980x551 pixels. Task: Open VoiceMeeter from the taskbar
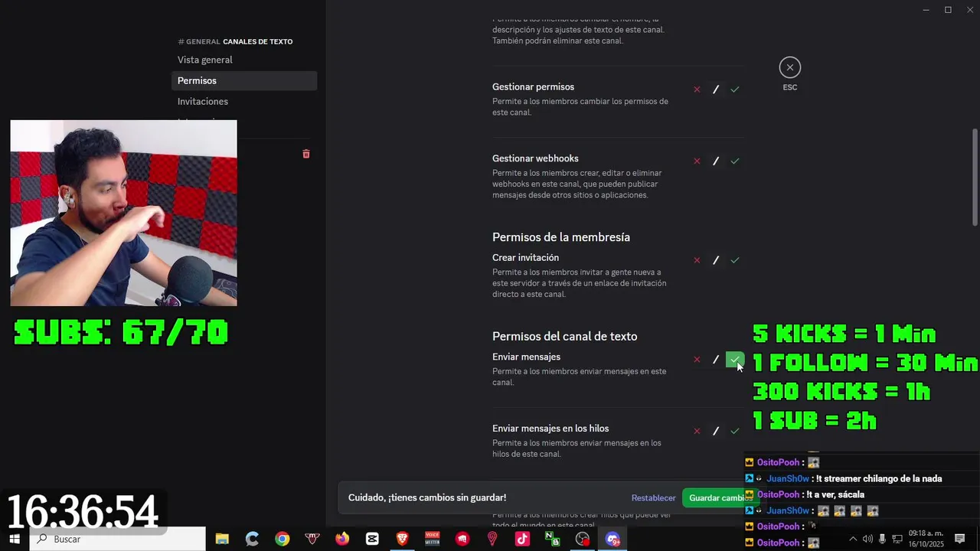(433, 539)
